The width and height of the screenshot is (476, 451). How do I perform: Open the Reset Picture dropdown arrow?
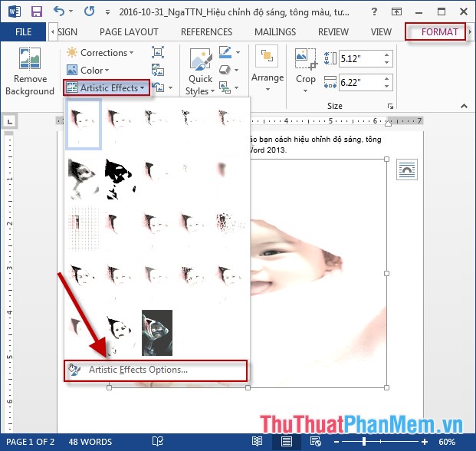click(171, 87)
